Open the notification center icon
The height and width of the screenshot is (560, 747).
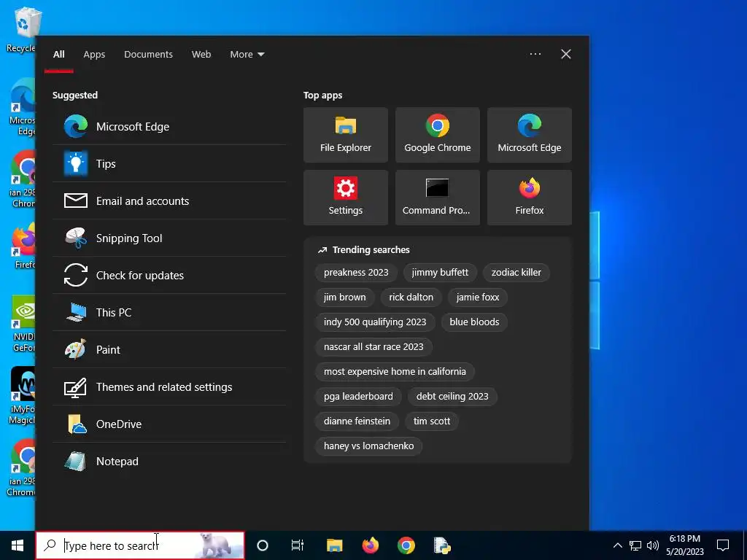[723, 545]
